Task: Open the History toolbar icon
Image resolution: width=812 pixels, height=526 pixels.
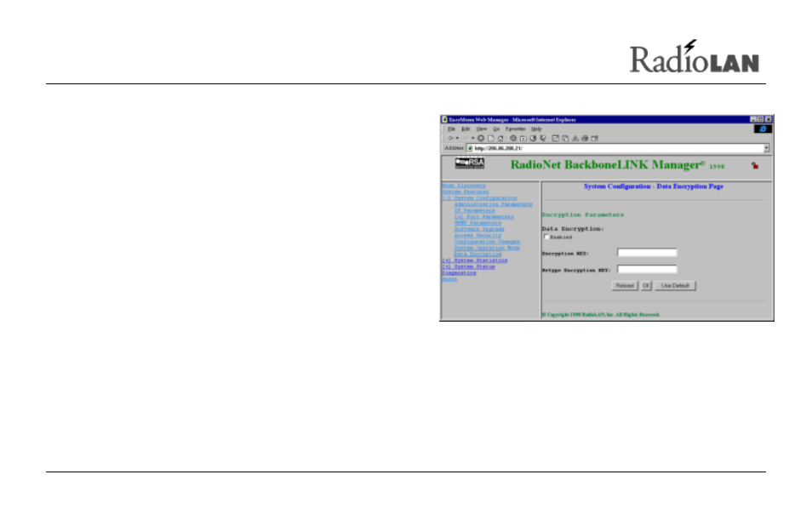Action: 533,138
